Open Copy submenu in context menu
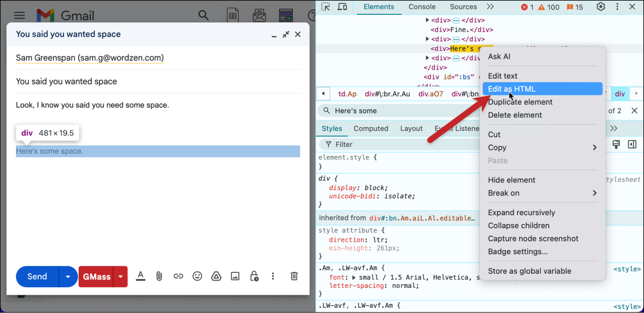 tap(542, 147)
